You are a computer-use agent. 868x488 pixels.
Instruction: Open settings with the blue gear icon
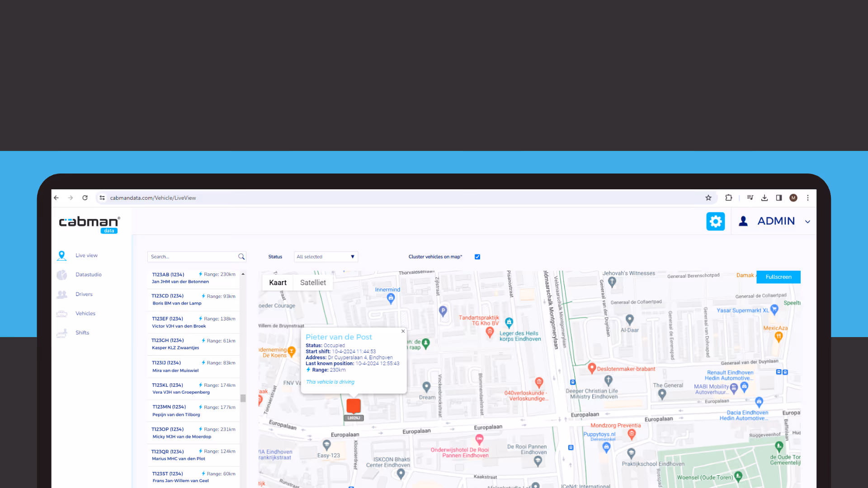[715, 221]
